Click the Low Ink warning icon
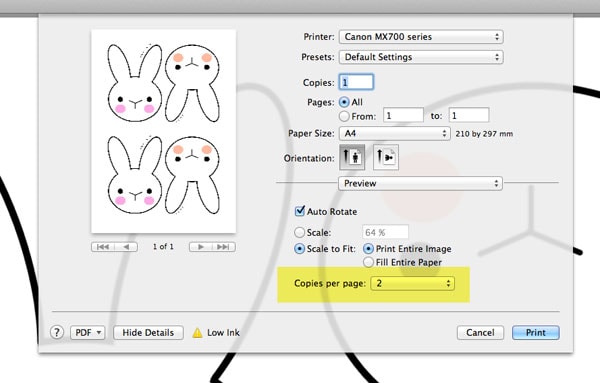The image size is (600, 383). click(x=197, y=332)
